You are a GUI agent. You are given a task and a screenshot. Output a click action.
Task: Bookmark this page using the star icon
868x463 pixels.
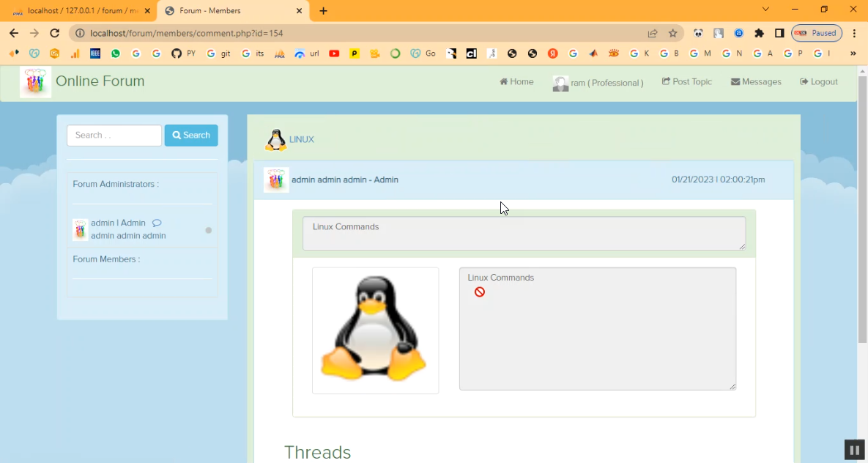[x=672, y=33]
